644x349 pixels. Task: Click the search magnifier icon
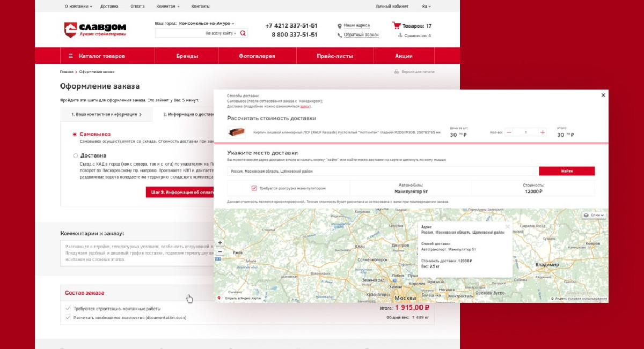tap(243, 33)
